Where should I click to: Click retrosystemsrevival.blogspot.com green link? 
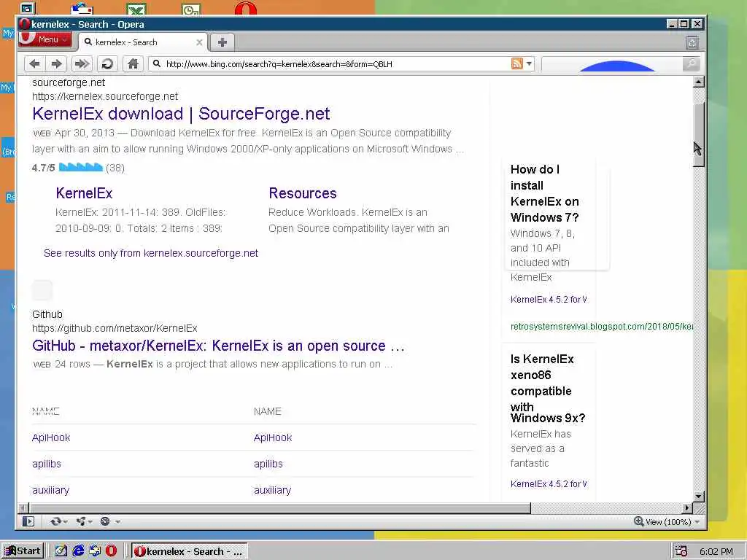point(602,327)
